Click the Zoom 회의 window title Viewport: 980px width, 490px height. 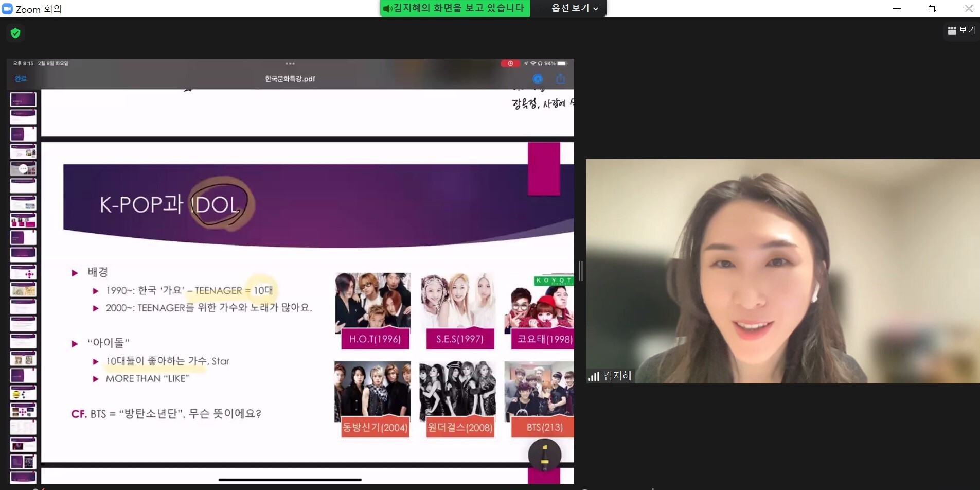click(39, 9)
